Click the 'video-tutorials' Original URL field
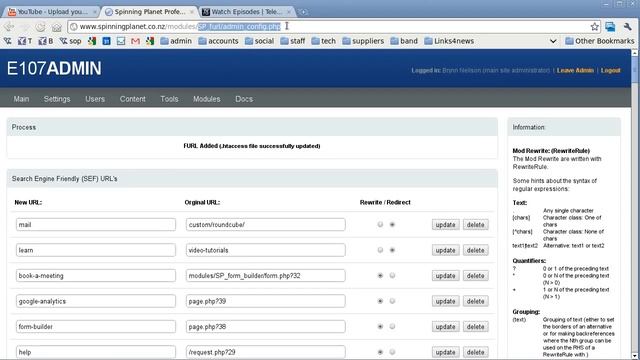Image resolution: width=640 pixels, height=360 pixels. tap(266, 250)
